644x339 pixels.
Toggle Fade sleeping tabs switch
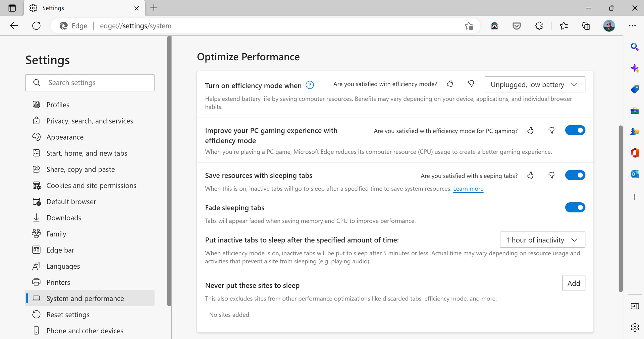click(x=575, y=208)
